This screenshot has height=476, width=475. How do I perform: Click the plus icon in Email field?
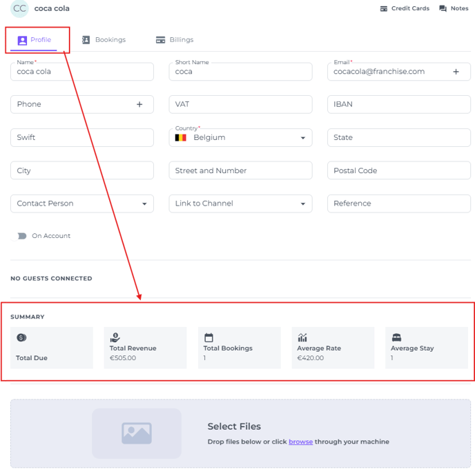point(456,72)
